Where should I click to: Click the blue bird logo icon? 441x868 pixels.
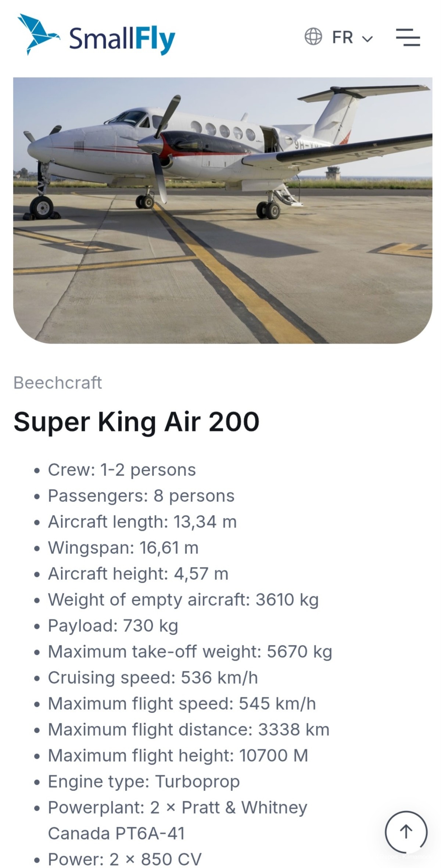coord(39,34)
